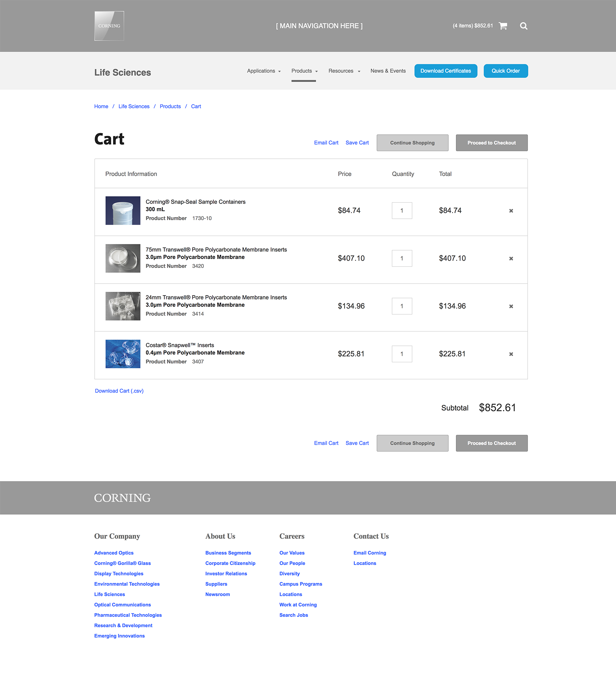This screenshot has width=616, height=679.
Task: Click top Save Cart link
Action: click(x=357, y=143)
